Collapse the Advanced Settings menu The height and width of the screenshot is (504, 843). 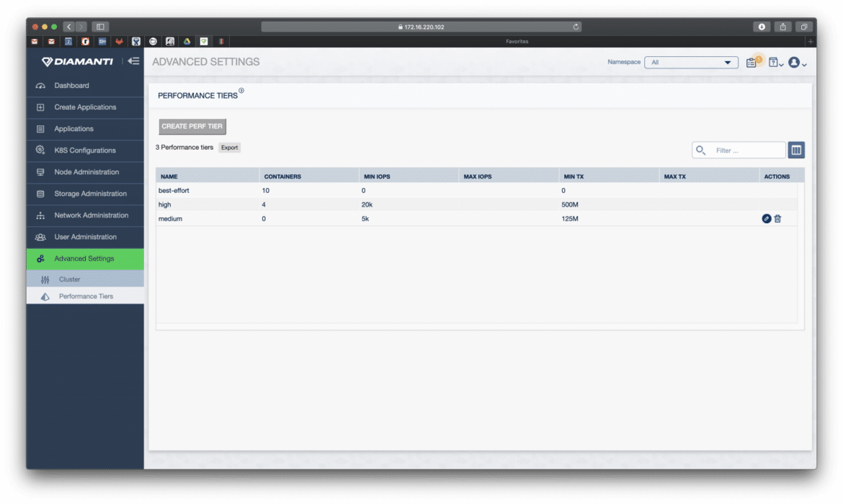(x=85, y=258)
